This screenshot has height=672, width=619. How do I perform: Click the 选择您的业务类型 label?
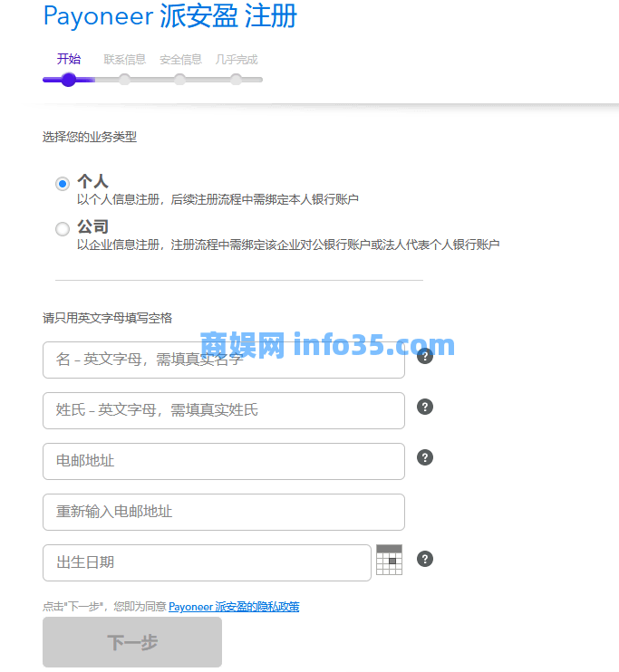click(x=90, y=137)
